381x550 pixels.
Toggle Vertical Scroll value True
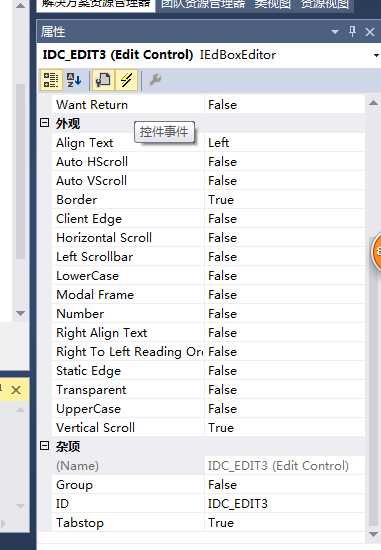pos(285,428)
